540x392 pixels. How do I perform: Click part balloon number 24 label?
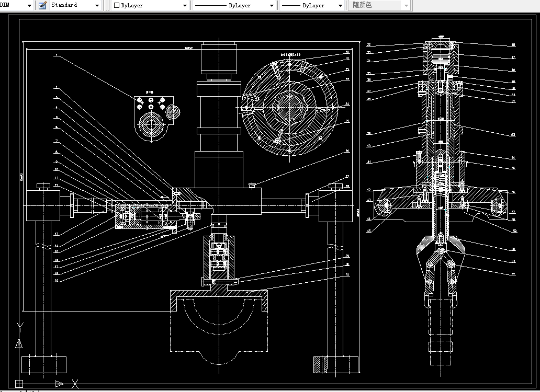[x=347, y=103]
